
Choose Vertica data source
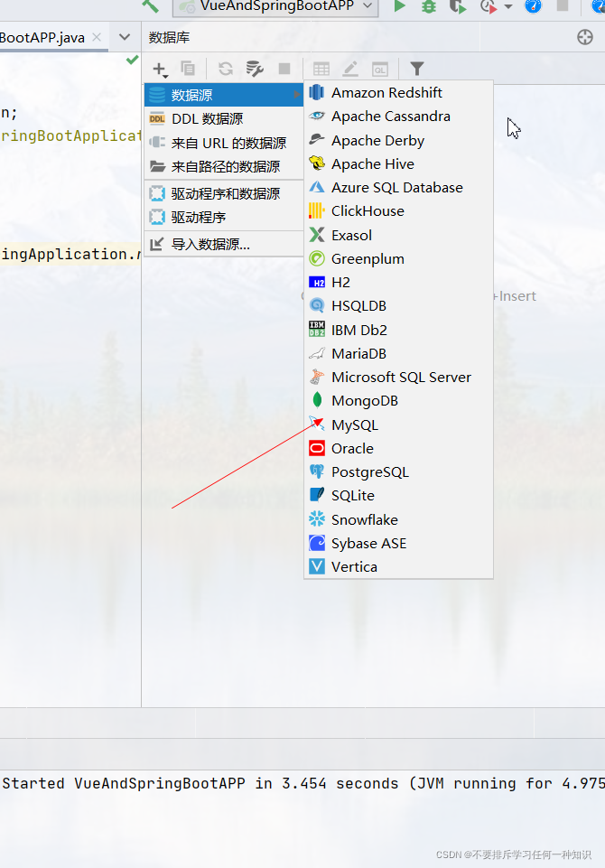pyautogui.click(x=398, y=567)
